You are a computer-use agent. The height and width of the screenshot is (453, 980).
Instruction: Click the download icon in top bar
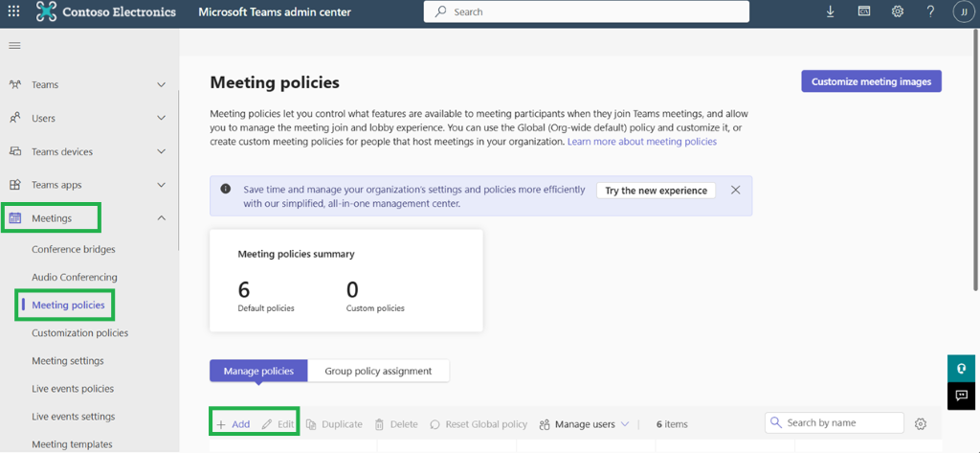(831, 11)
